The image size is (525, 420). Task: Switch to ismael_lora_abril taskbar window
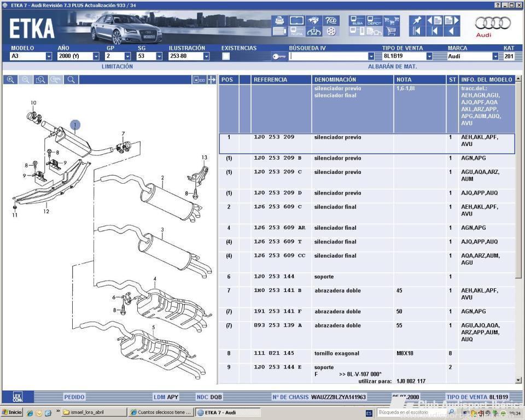coord(95,412)
